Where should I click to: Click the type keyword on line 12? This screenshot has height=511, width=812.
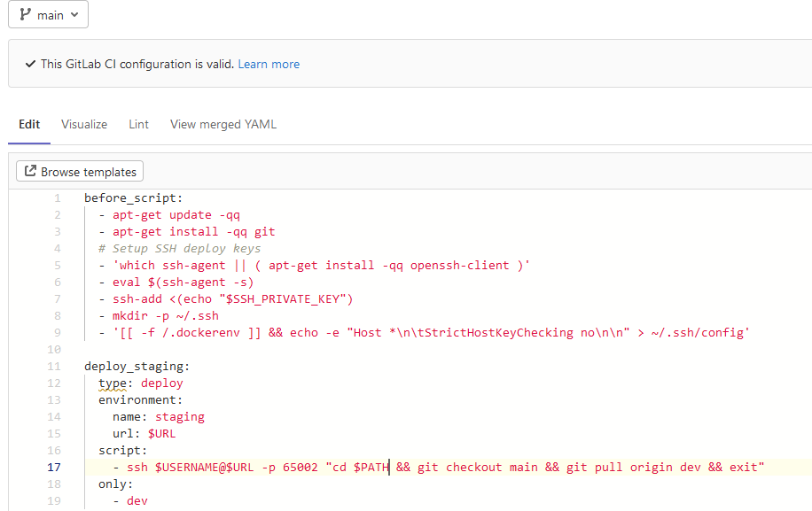click(x=113, y=383)
